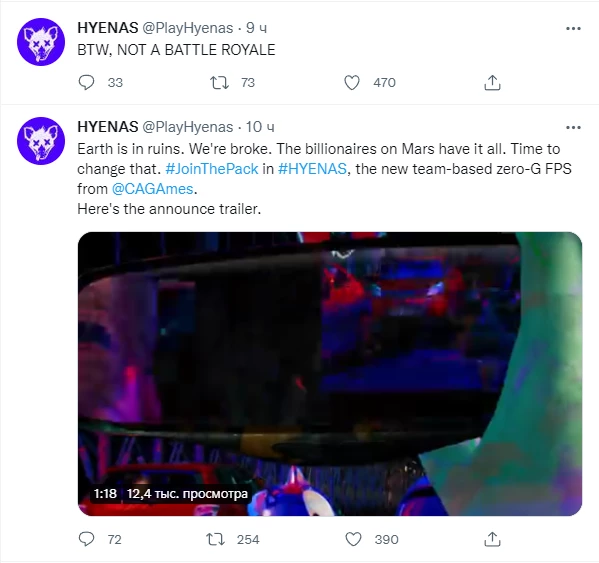Reply to the BATTLE ROYALE tweet
599x563 pixels.
[x=86, y=83]
